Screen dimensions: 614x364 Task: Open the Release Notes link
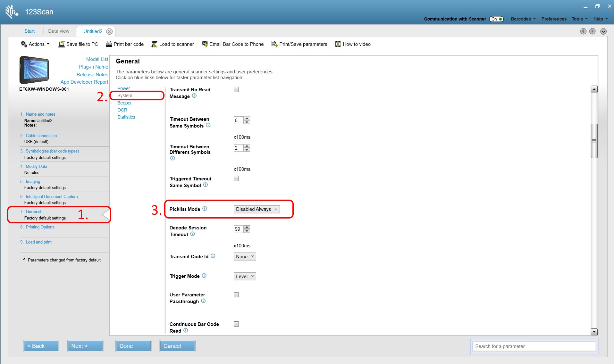click(92, 75)
